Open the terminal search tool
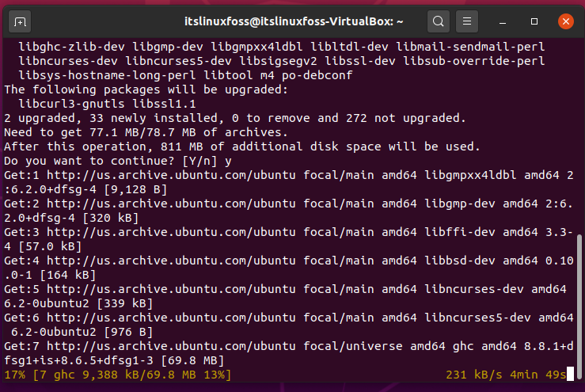585x392 pixels. pyautogui.click(x=439, y=21)
